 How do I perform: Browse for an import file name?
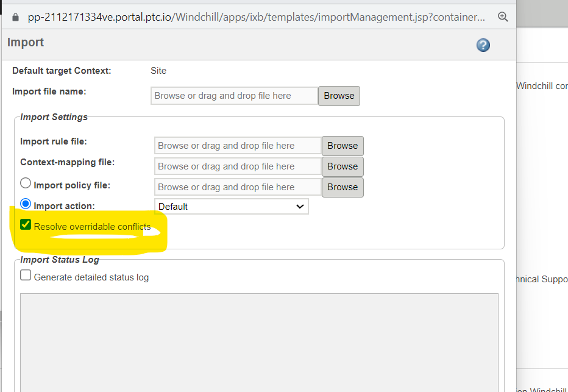click(x=339, y=96)
